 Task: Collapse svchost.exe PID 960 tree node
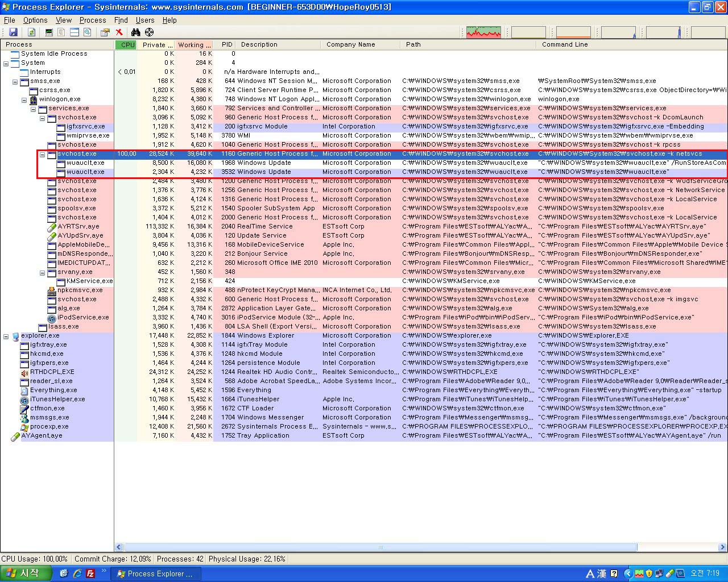click(42, 118)
